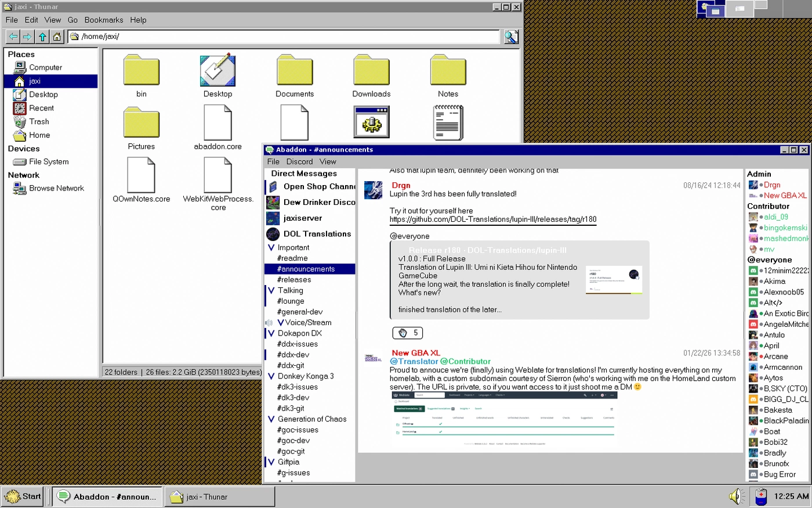The image size is (812, 508).
Task: Select member Bakesta in member list
Action: point(777,410)
